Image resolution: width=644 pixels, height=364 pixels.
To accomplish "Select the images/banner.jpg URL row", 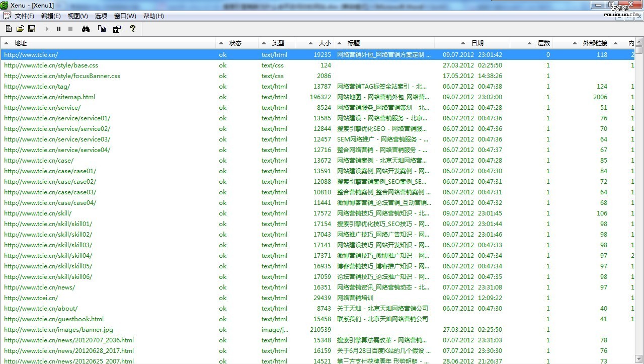I will (58, 330).
